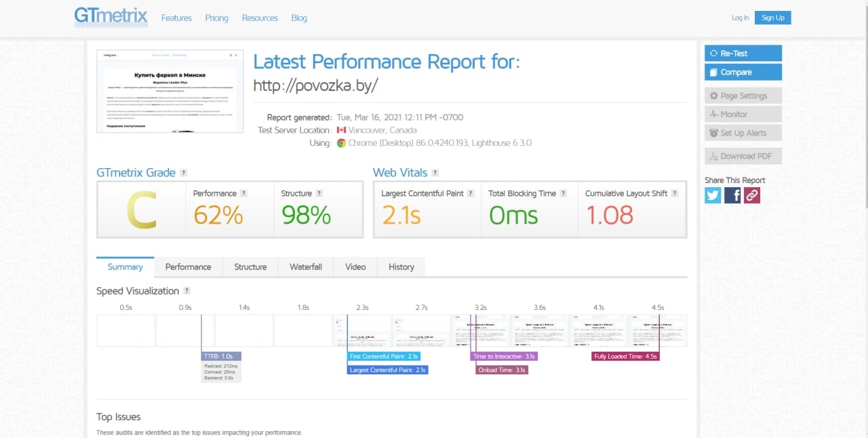Screen dimensions: 868x438
Task: Click First Contentful Paint: 2.1s marker
Action: point(384,356)
